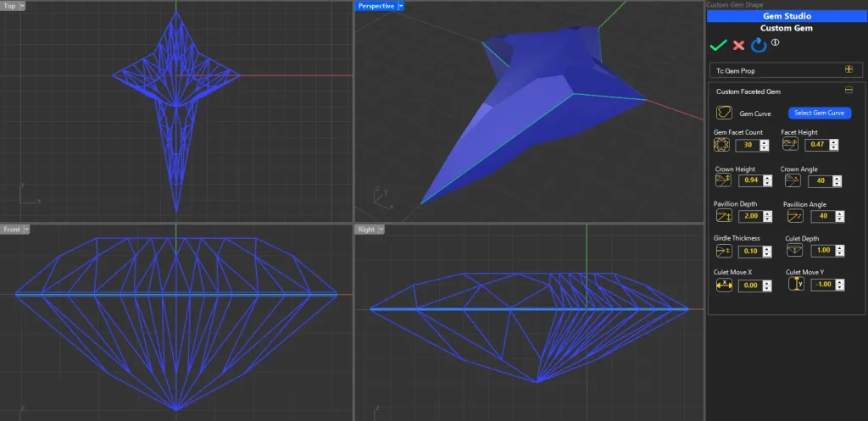Adjust the Gem Facet Count spinner arrows
Viewport: 868px width, 421px height.
[x=765, y=146]
